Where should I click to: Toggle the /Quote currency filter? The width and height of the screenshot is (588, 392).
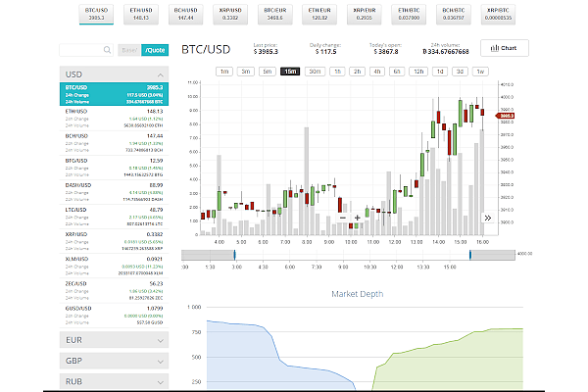(154, 49)
